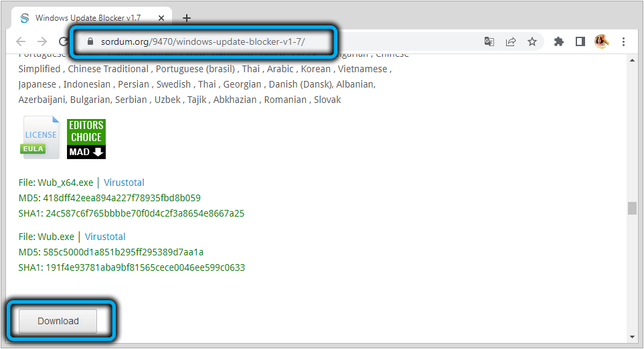Bookmark this page with the star icon
644x349 pixels.
click(532, 41)
